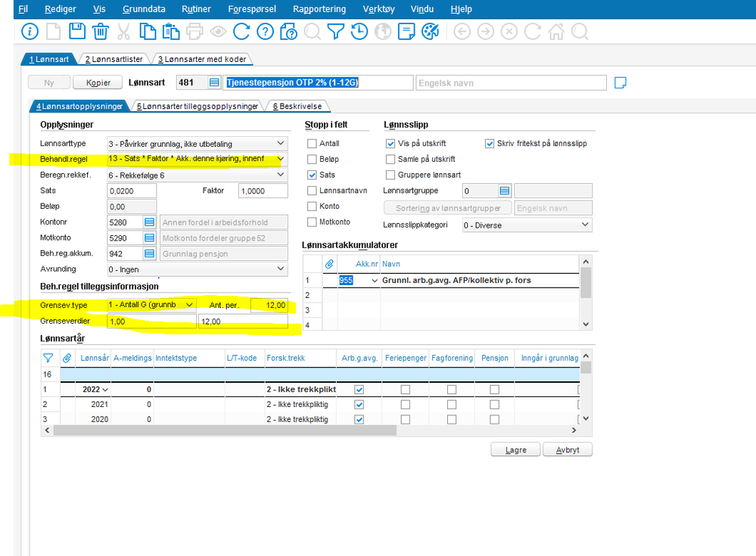This screenshot has width=756, height=556.
Task: Click the Lagre button
Action: tap(515, 449)
